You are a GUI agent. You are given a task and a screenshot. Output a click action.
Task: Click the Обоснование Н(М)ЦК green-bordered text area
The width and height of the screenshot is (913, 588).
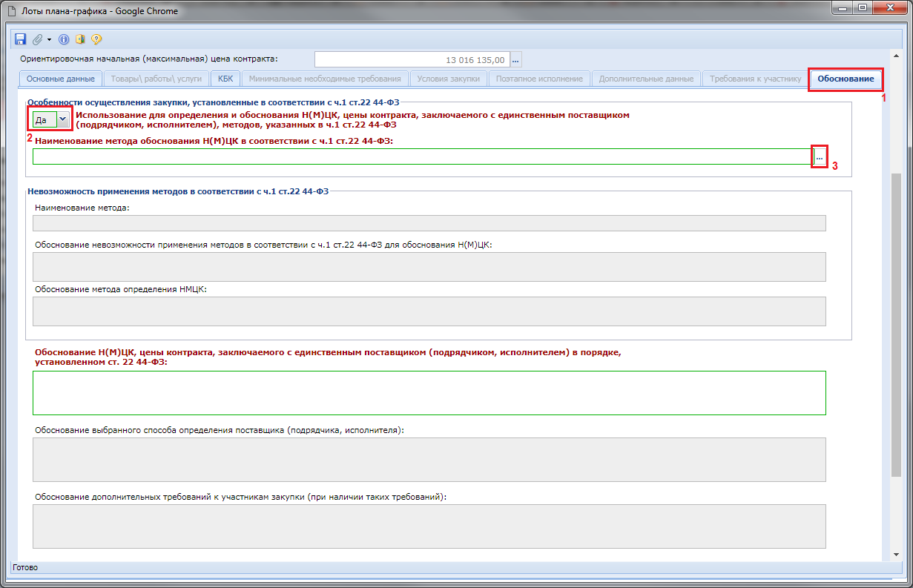[x=429, y=392]
